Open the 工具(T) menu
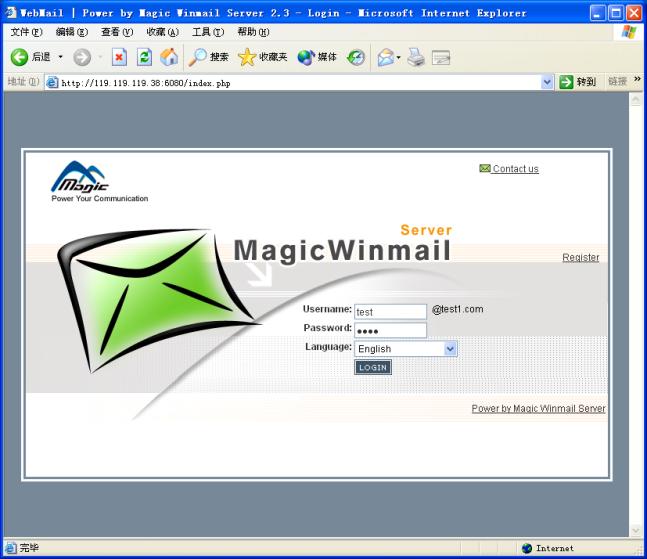The image size is (647, 559). point(208,32)
